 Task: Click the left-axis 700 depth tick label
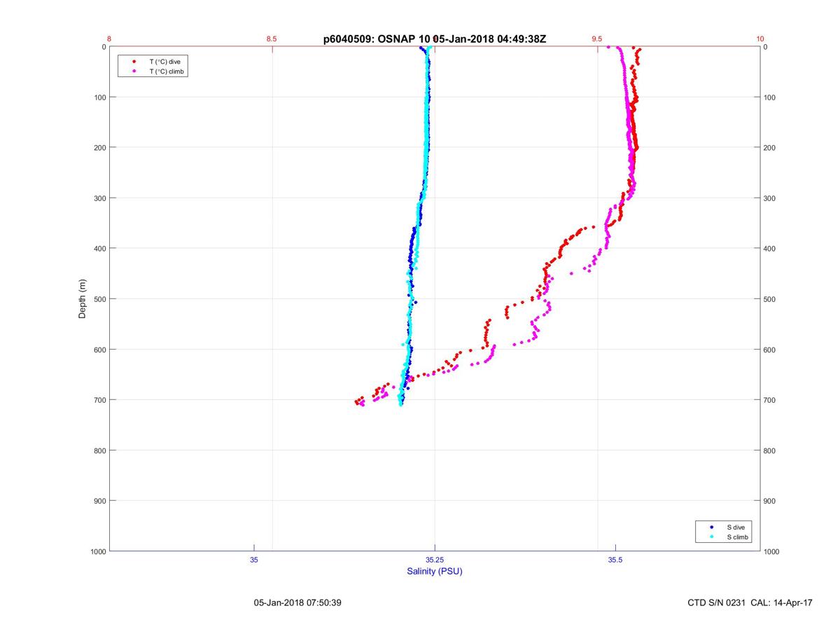coord(99,400)
